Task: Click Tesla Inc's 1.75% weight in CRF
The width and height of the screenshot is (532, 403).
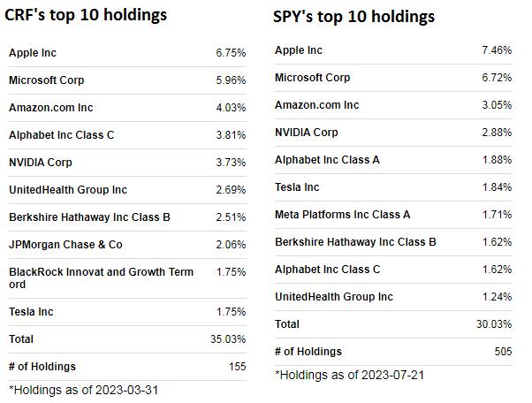Action: click(x=231, y=311)
